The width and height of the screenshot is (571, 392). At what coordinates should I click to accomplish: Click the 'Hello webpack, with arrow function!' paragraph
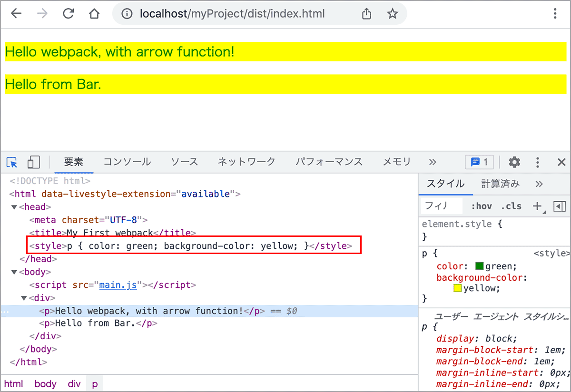pos(285,52)
